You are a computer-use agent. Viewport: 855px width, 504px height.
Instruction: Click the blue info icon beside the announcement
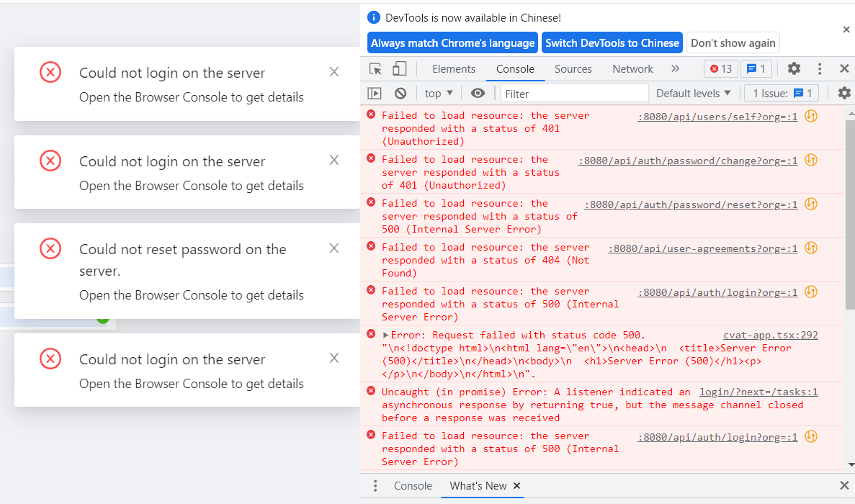373,17
